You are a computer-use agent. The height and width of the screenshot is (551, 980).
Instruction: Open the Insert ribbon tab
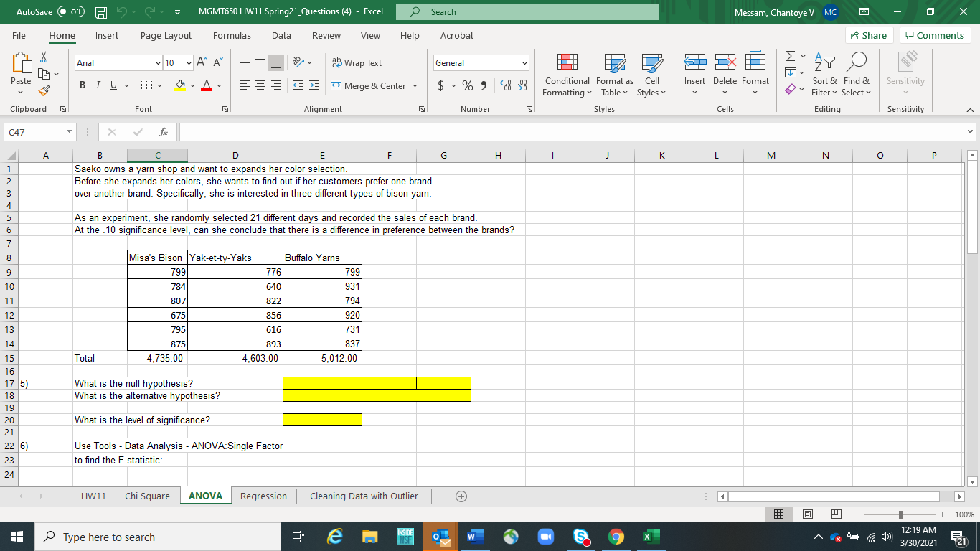(x=107, y=35)
